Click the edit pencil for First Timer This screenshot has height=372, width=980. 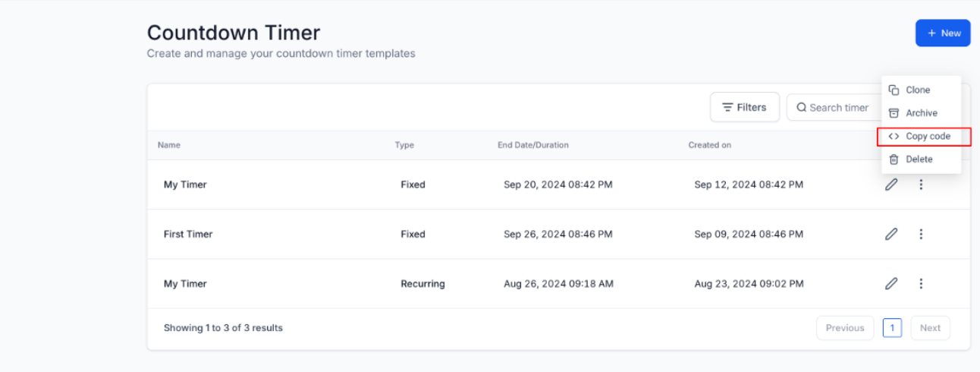click(x=891, y=234)
